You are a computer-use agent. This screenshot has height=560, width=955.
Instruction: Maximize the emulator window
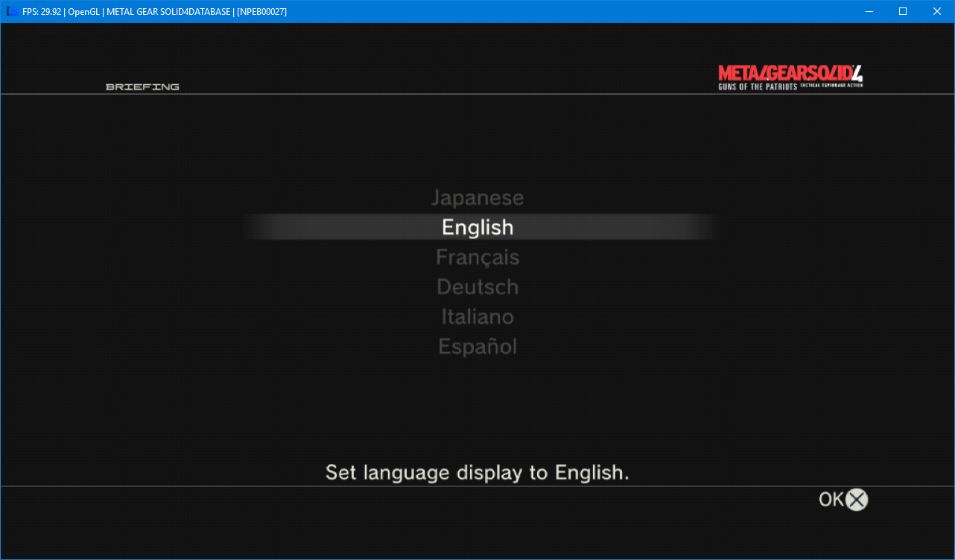(x=903, y=12)
